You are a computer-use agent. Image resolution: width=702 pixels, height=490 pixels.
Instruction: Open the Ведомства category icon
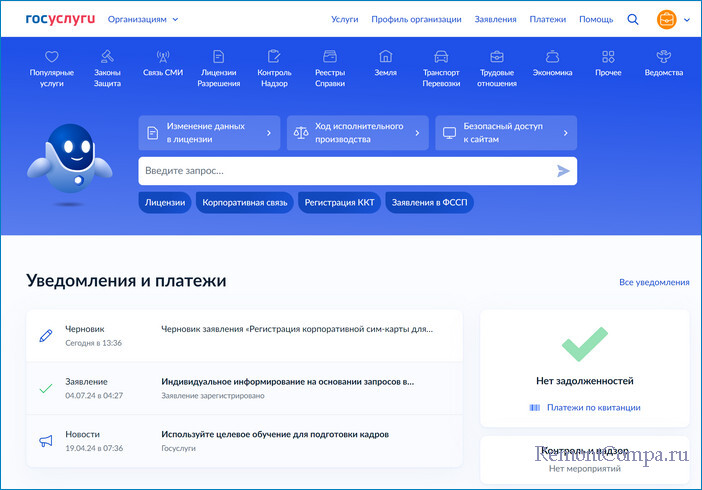coord(663,57)
